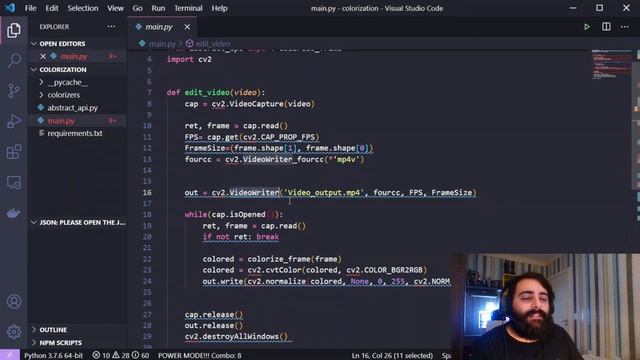Image resolution: width=640 pixels, height=360 pixels.
Task: Click the while(cap.isOpened()) line
Action: point(233,215)
